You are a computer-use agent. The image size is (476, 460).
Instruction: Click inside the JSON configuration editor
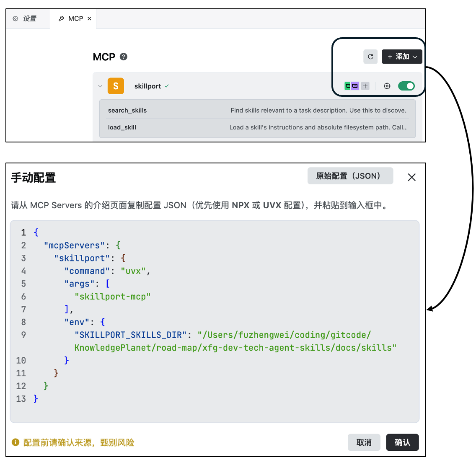pyautogui.click(x=251, y=377)
